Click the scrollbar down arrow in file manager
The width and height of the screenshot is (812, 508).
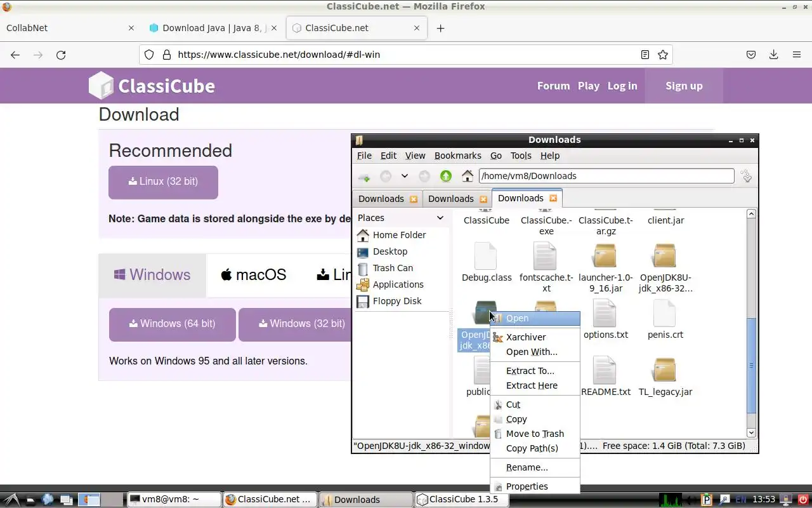click(751, 432)
